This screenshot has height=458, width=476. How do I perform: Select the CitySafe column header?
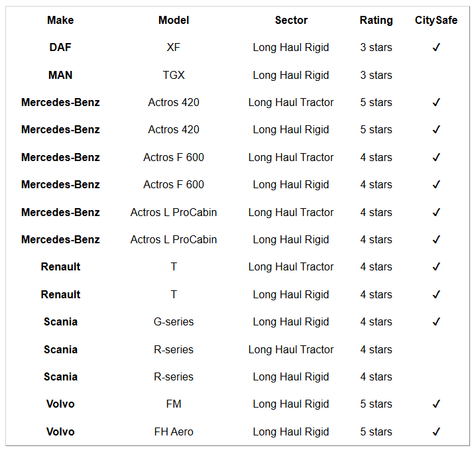[436, 21]
